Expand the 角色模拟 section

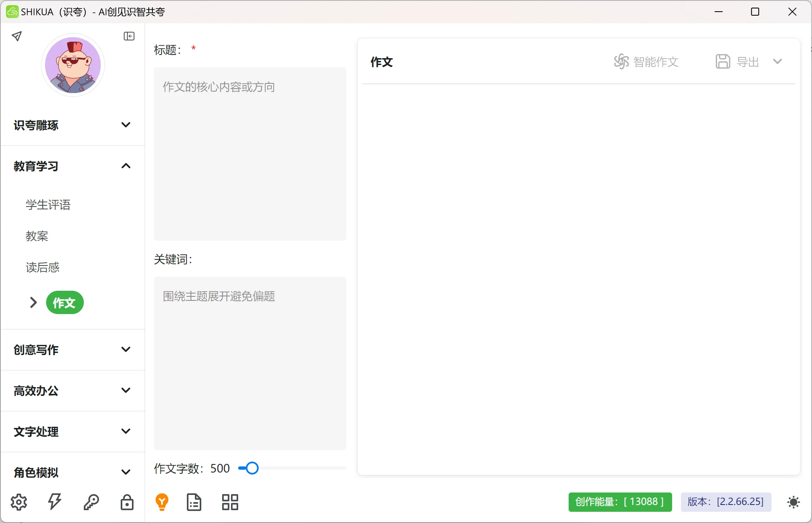(x=73, y=472)
